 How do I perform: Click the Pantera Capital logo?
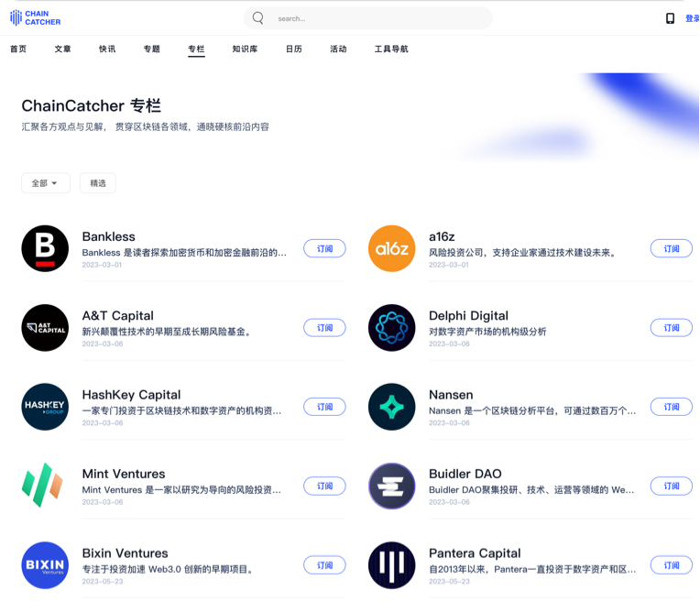(391, 564)
